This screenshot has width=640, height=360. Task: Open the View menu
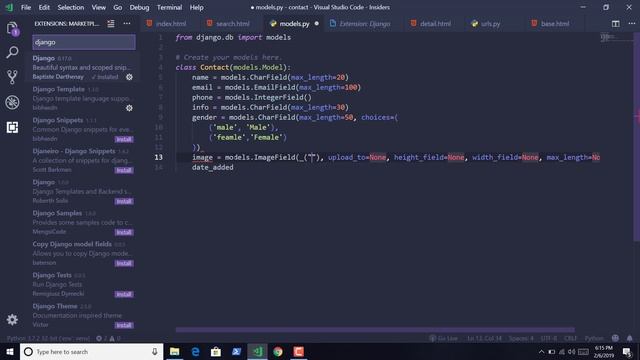click(x=98, y=7)
